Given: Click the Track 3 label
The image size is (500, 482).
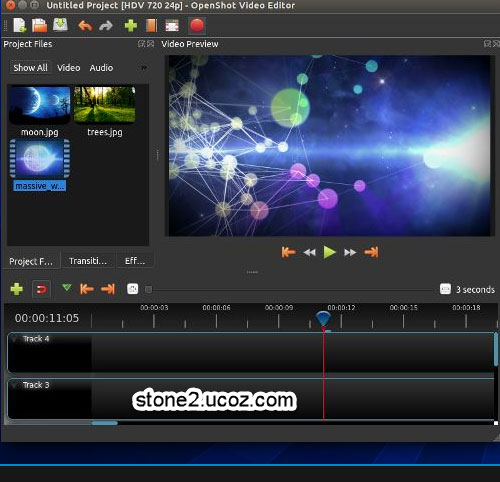Looking at the screenshot, I should (36, 385).
